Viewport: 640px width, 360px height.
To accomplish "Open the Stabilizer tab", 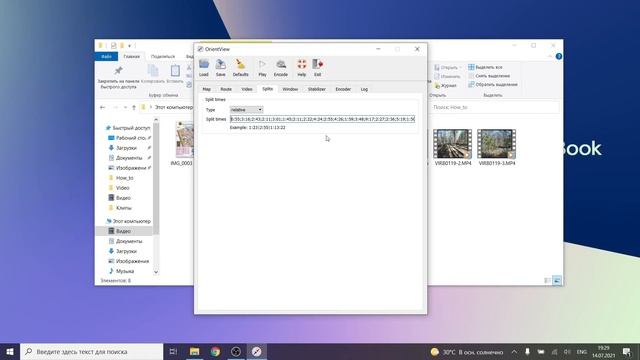I will click(317, 89).
